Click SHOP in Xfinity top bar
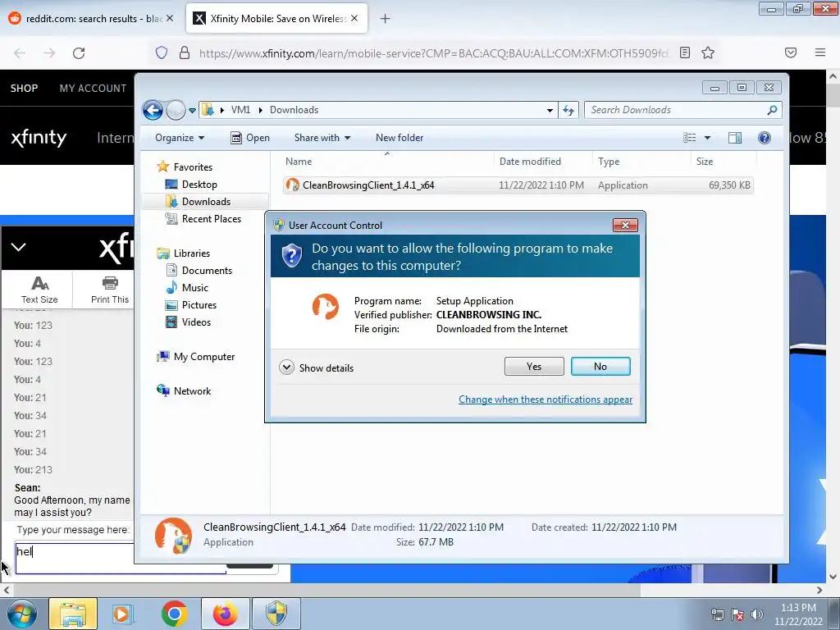The height and width of the screenshot is (630, 840). (24, 88)
